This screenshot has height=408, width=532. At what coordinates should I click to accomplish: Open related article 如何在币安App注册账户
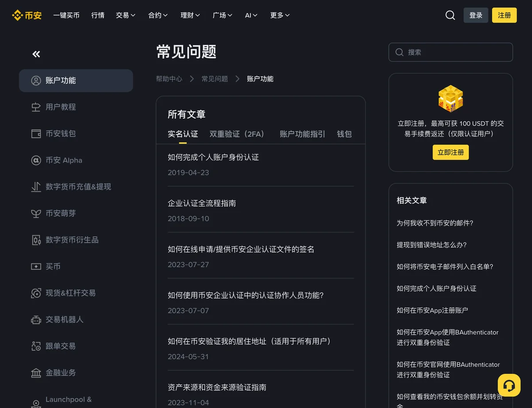coord(432,311)
